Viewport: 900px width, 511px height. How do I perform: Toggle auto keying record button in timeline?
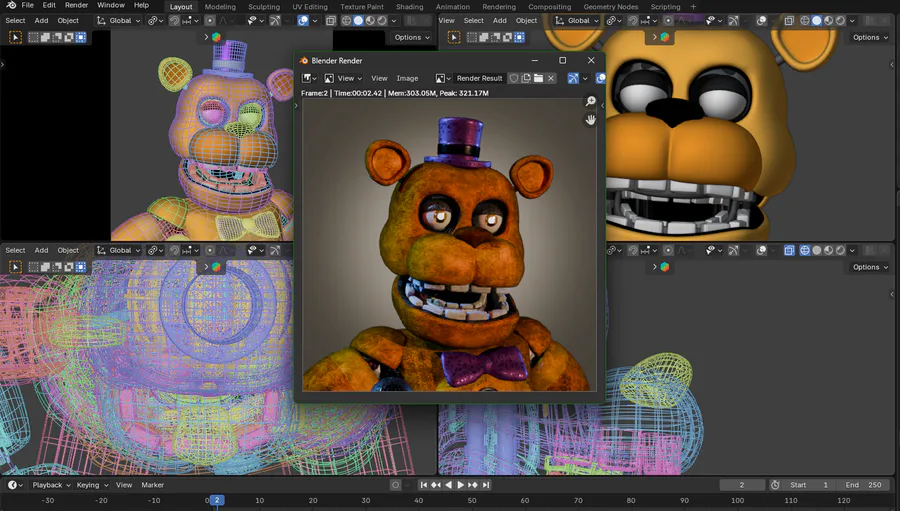[x=395, y=485]
